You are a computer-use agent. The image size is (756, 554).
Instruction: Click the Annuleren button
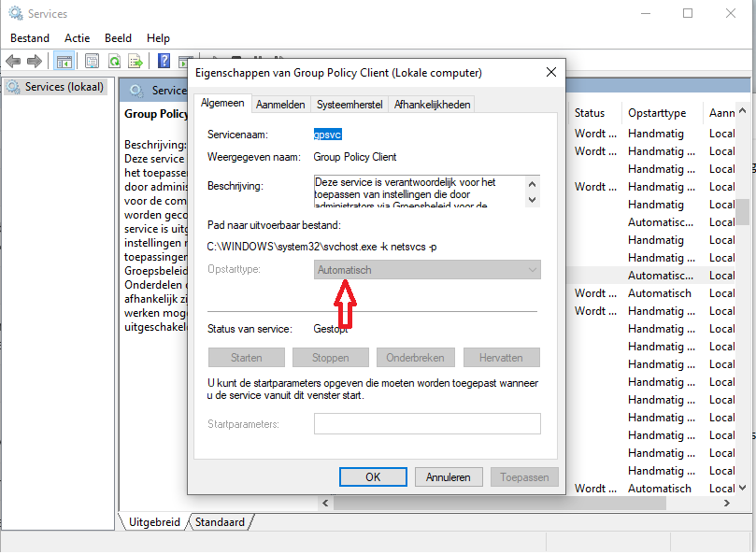click(449, 476)
